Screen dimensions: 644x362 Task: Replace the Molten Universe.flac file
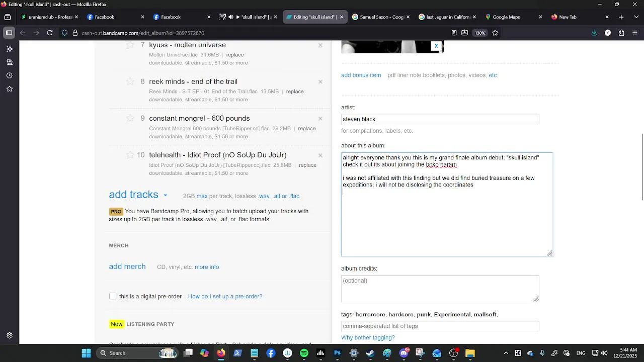point(235,55)
